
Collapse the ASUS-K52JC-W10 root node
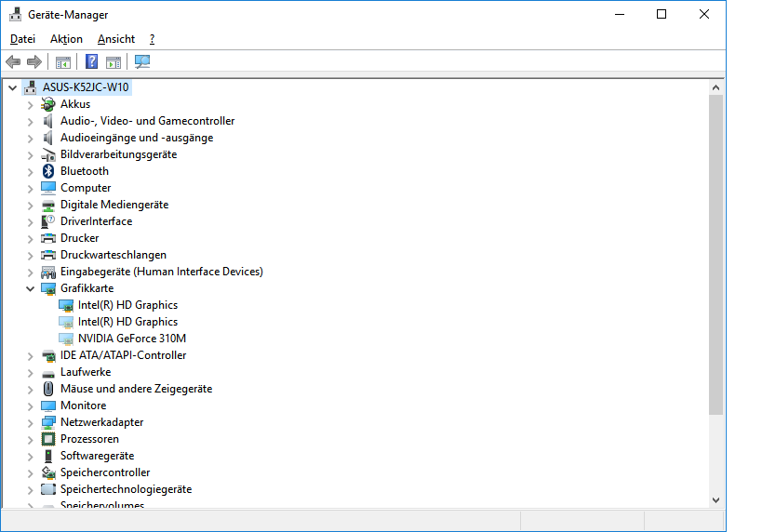(x=13, y=88)
